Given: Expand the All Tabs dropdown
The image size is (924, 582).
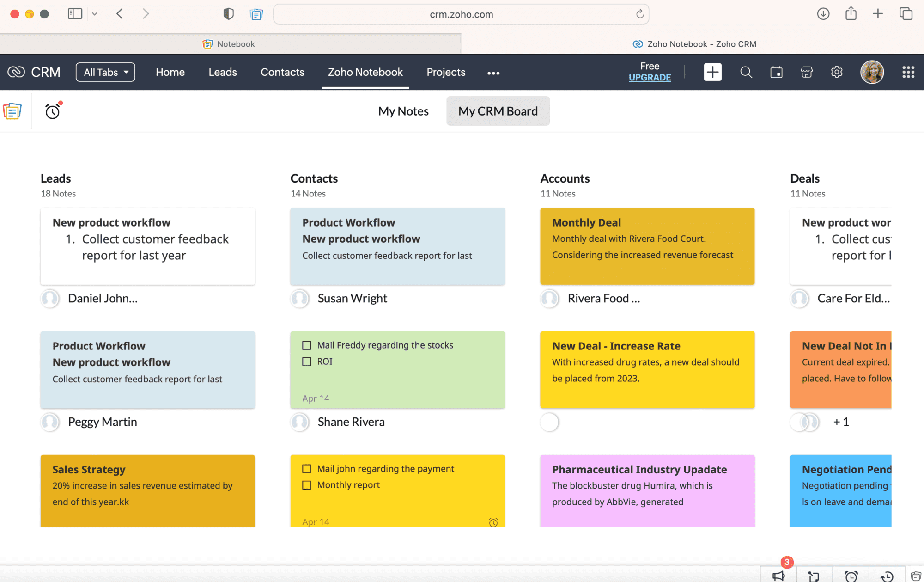Looking at the screenshot, I should [x=105, y=72].
